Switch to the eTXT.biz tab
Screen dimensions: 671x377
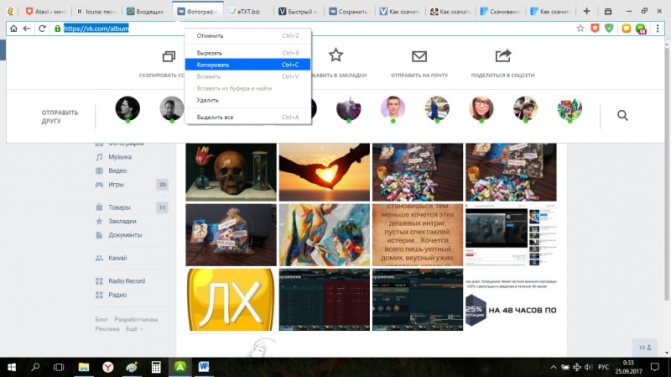(x=248, y=12)
